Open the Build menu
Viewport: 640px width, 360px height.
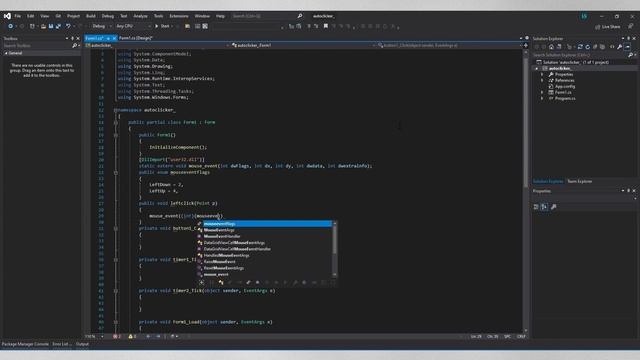coord(91,16)
